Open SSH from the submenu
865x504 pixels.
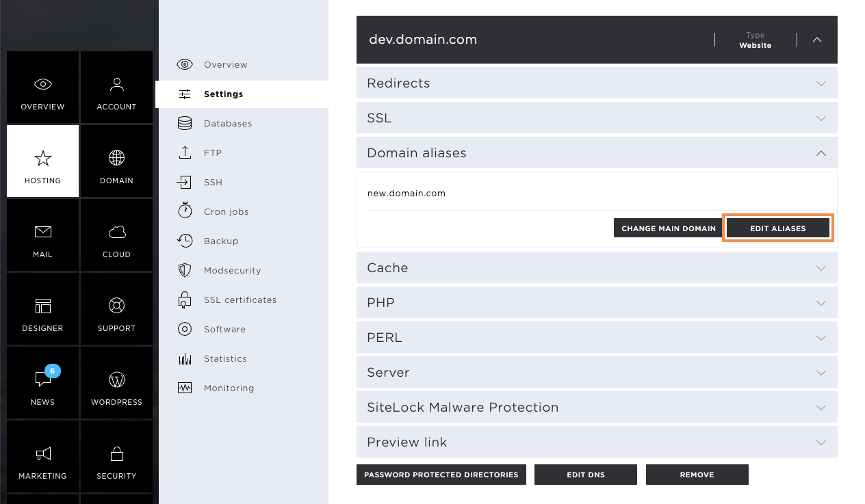coord(214,182)
